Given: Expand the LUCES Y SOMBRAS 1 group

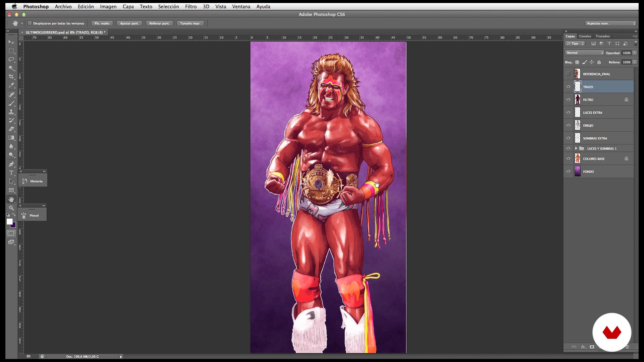Looking at the screenshot, I should 576,148.
